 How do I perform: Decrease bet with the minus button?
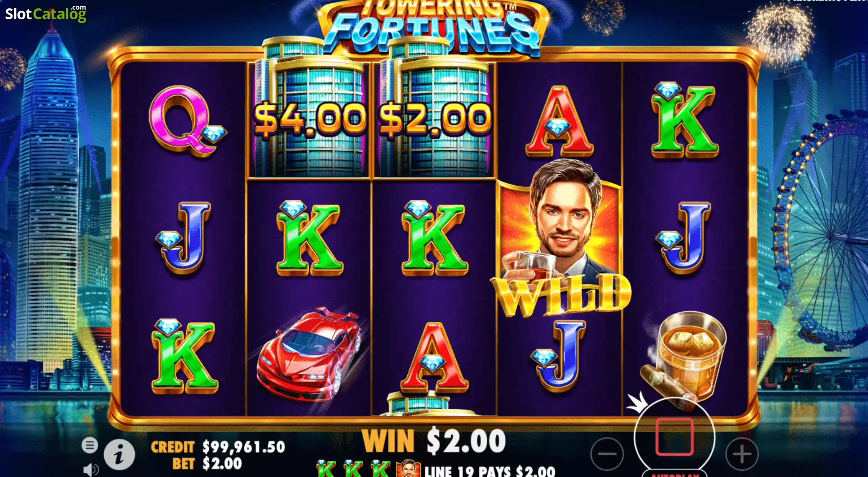tap(607, 454)
